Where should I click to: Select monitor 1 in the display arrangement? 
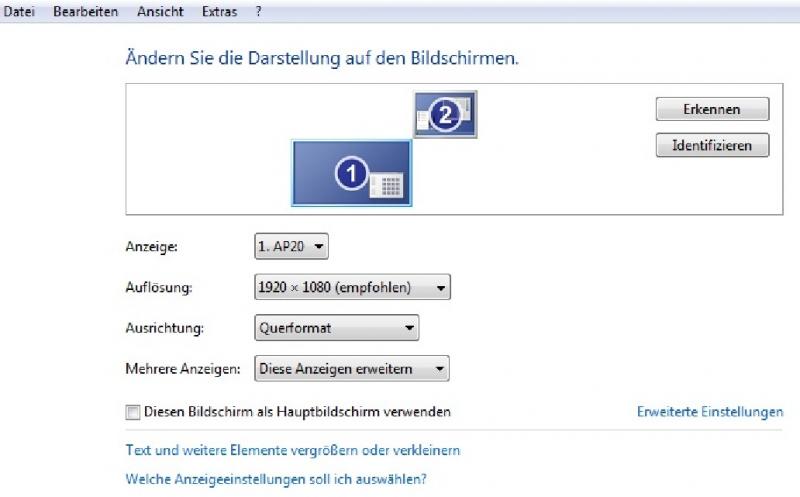[351, 172]
